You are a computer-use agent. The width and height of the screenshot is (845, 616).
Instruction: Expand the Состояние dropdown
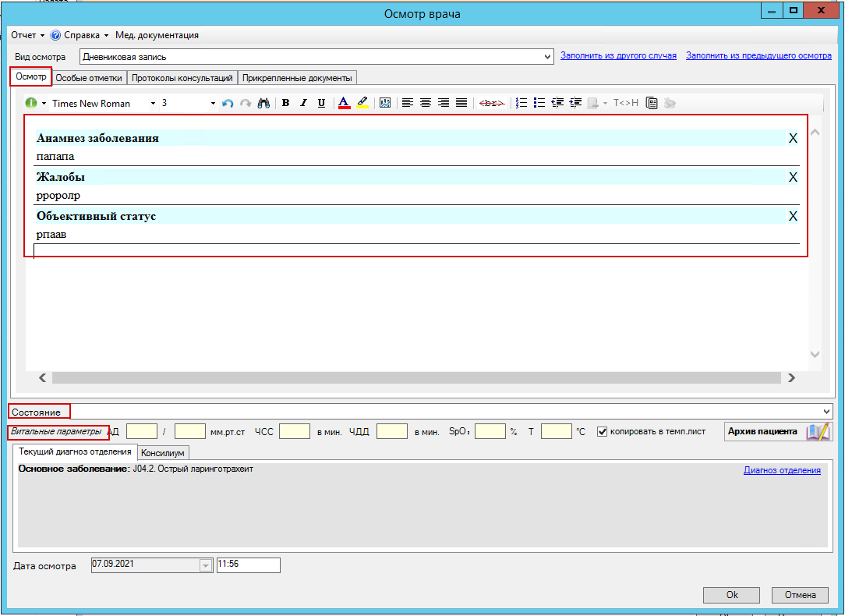tap(826, 412)
